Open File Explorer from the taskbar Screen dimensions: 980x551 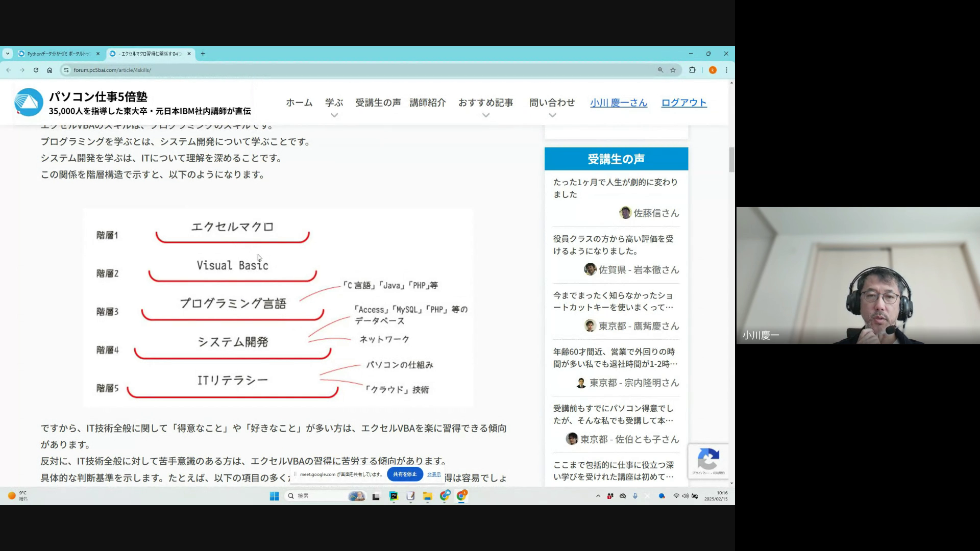point(427,496)
